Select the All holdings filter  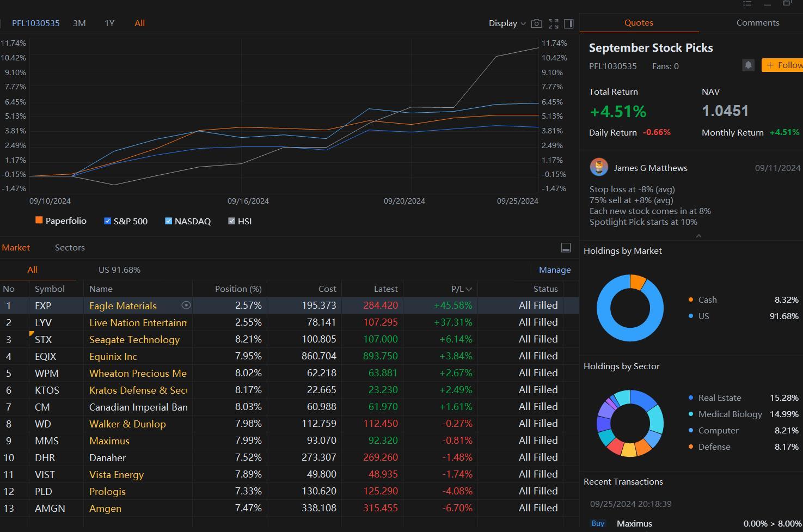coord(33,270)
